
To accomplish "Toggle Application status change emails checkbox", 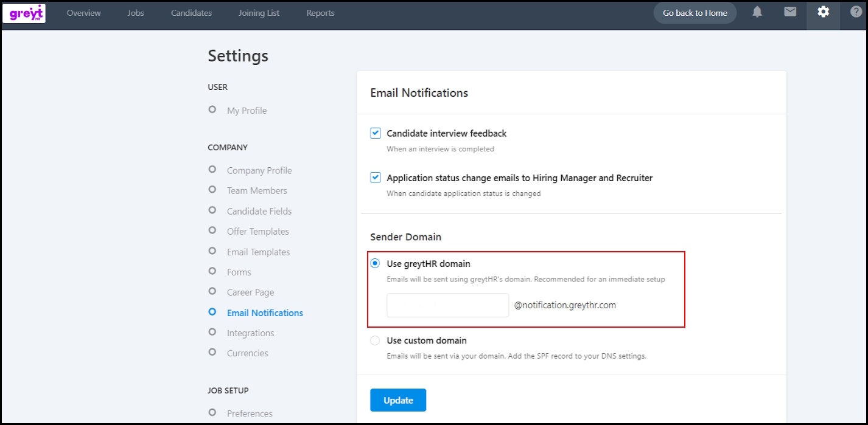I will click(x=376, y=178).
